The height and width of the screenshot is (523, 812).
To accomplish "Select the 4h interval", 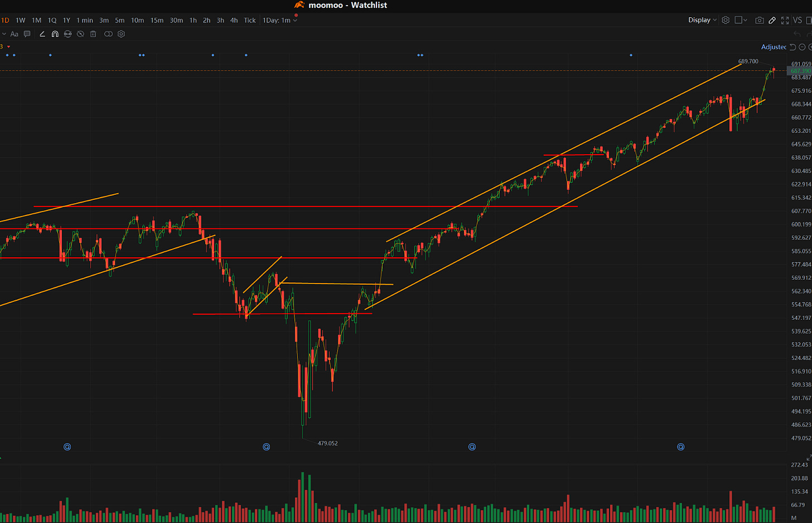I will pyautogui.click(x=234, y=20).
